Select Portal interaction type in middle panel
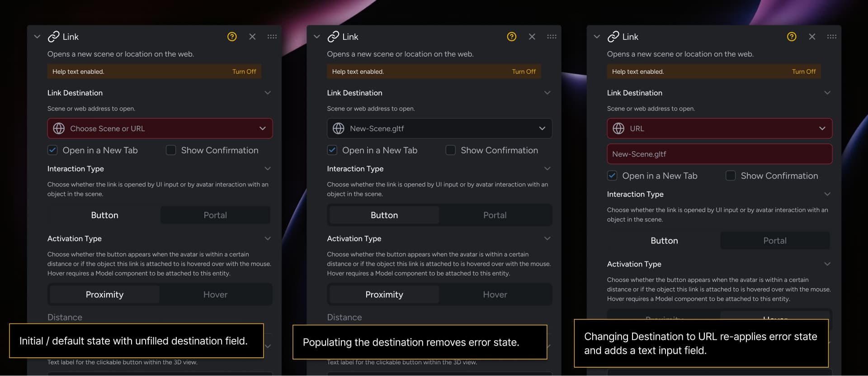 (495, 215)
